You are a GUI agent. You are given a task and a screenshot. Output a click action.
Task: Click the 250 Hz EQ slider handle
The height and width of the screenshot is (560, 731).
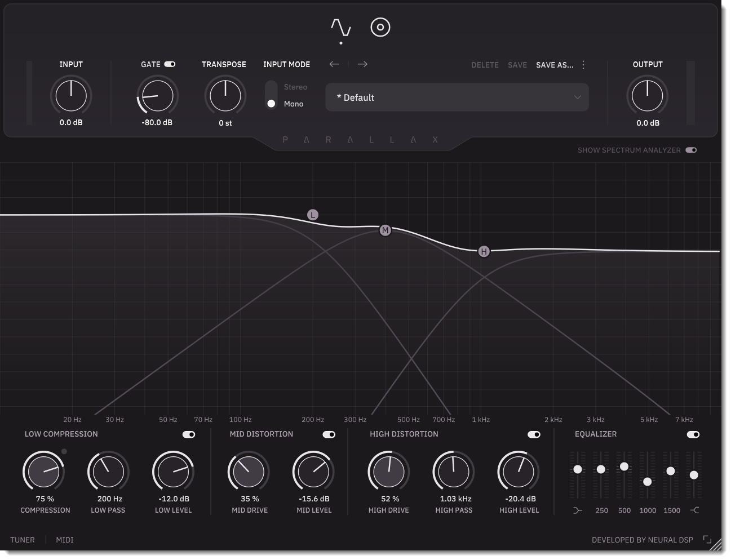(x=601, y=469)
